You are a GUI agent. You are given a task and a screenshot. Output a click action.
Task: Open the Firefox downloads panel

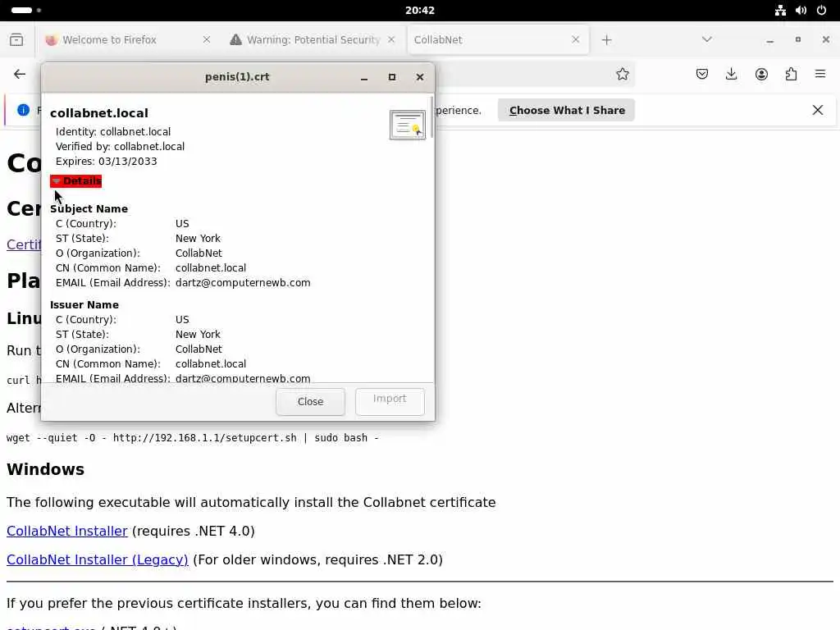[x=731, y=74]
